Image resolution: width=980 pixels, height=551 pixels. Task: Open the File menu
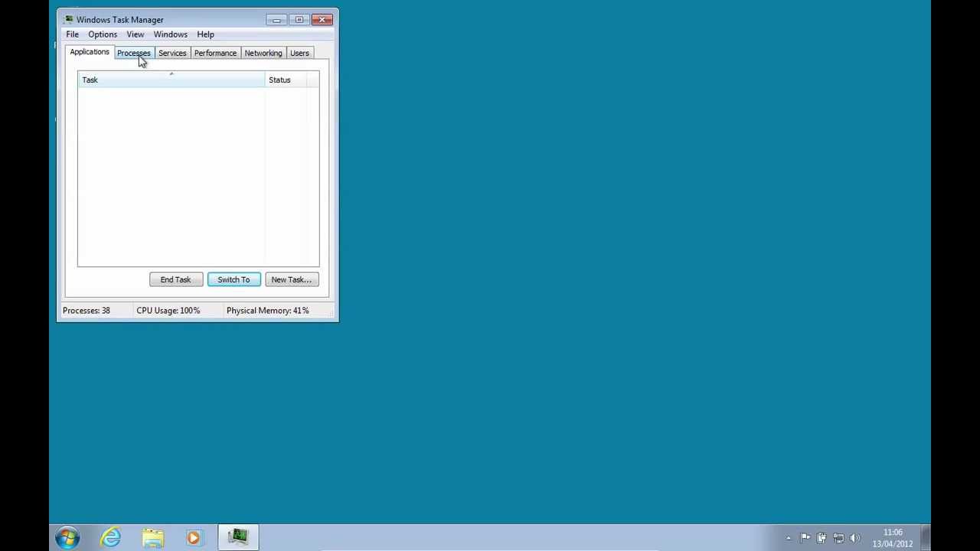(72, 34)
